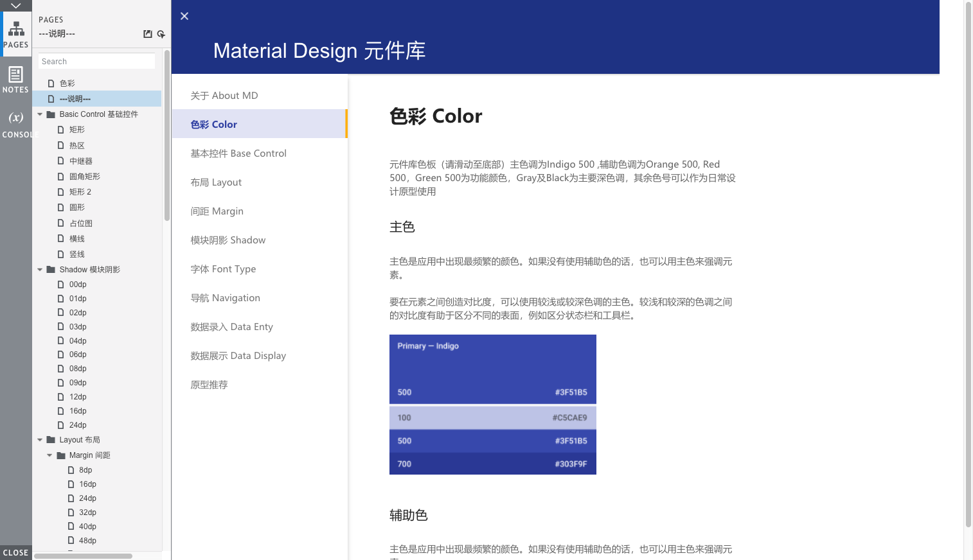The height and width of the screenshot is (560, 973).
Task: Open the 热区 page
Action: tap(76, 146)
